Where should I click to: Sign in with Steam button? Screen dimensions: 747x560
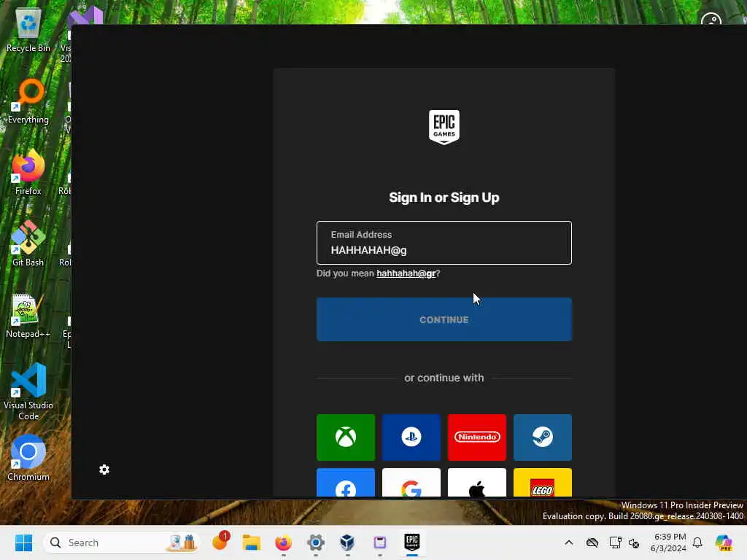tap(543, 437)
